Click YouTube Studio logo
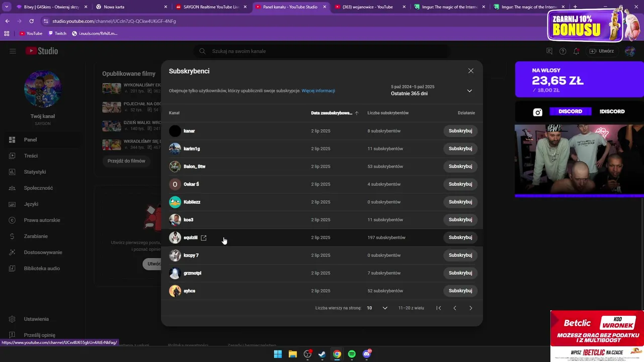 (42, 51)
